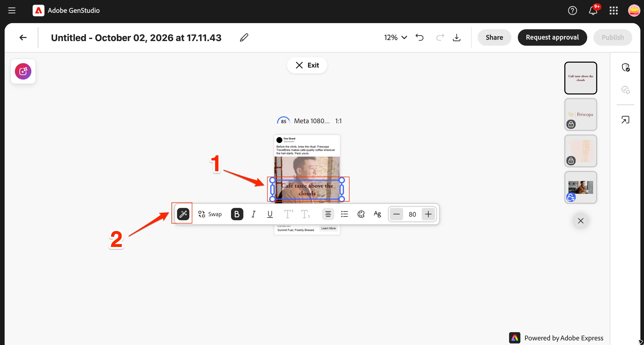Toggle bold formatting
Image resolution: width=644 pixels, height=345 pixels.
coord(237,214)
